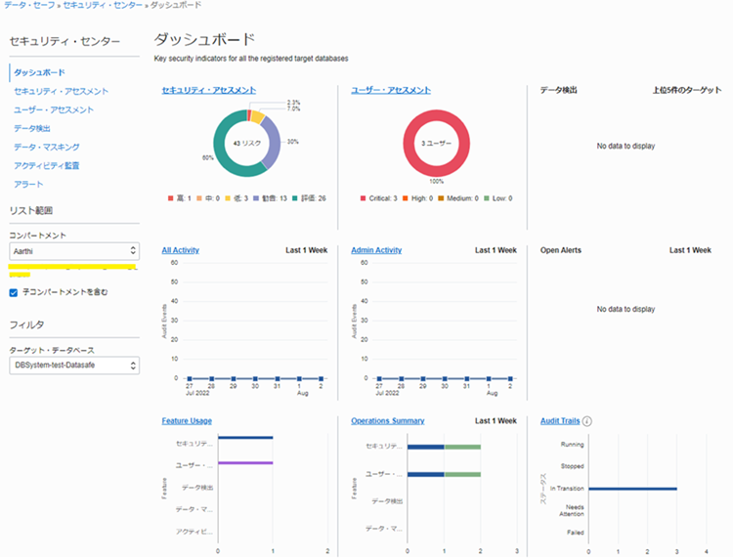The height and width of the screenshot is (560, 733).
Task: Click the Audit Trails info icon
Action: click(x=587, y=421)
